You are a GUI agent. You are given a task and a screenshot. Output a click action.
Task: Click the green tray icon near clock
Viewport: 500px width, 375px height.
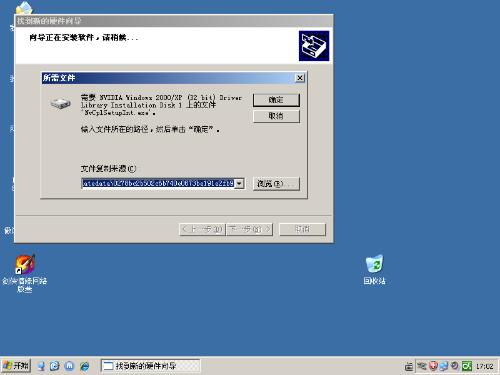pyautogui.click(x=467, y=366)
